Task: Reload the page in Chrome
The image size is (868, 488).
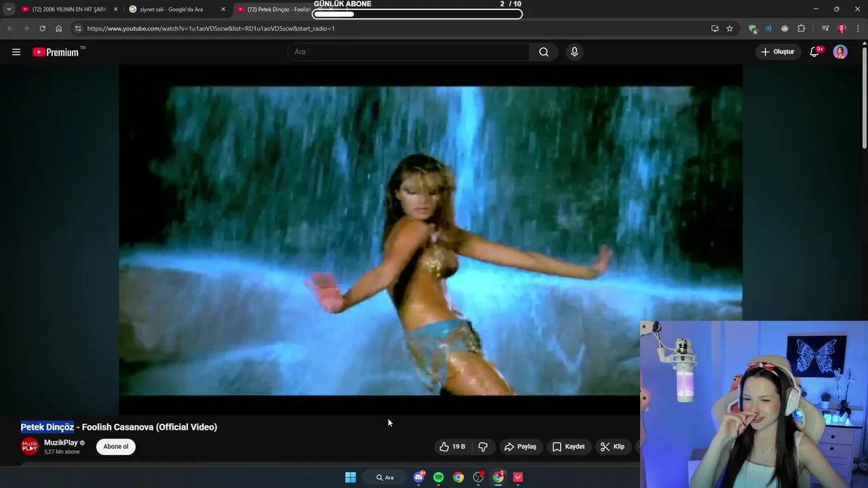Action: pos(42,28)
